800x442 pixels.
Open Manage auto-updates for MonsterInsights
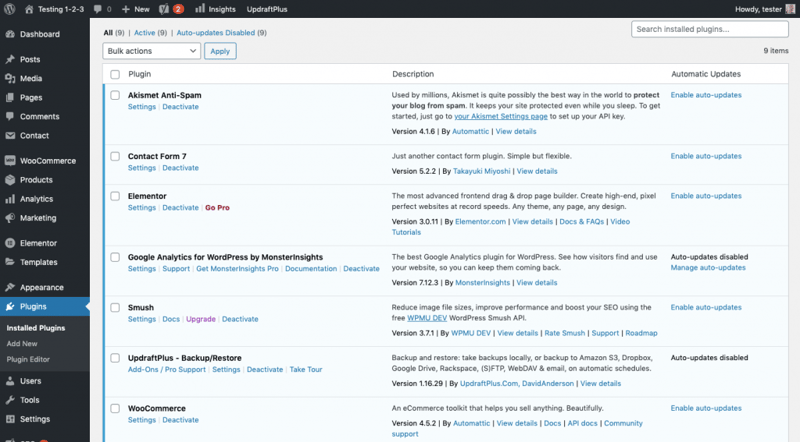coord(708,267)
